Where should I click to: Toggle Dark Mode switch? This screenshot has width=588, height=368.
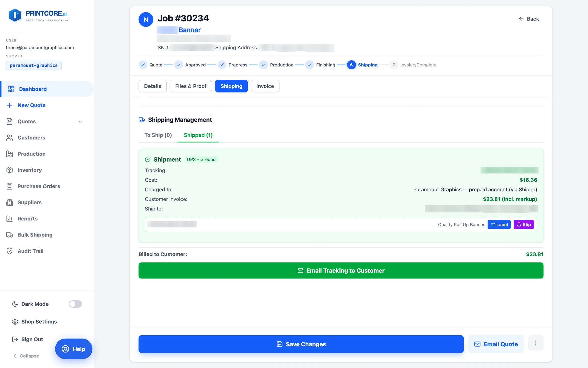(75, 304)
